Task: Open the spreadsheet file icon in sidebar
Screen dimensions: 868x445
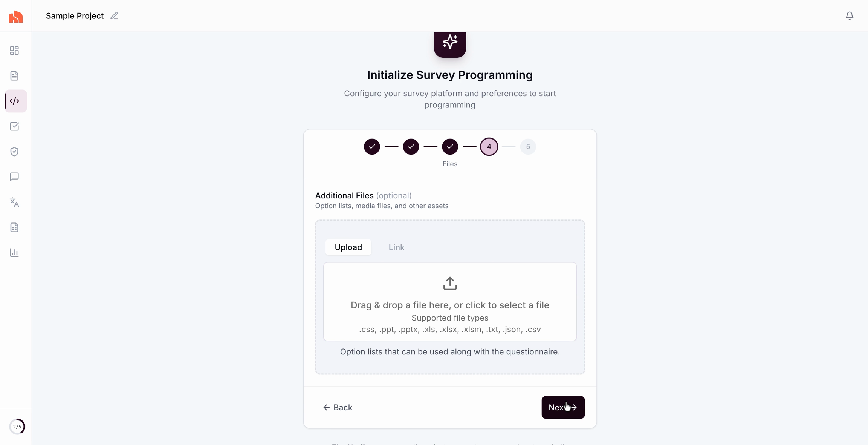Action: point(14,227)
